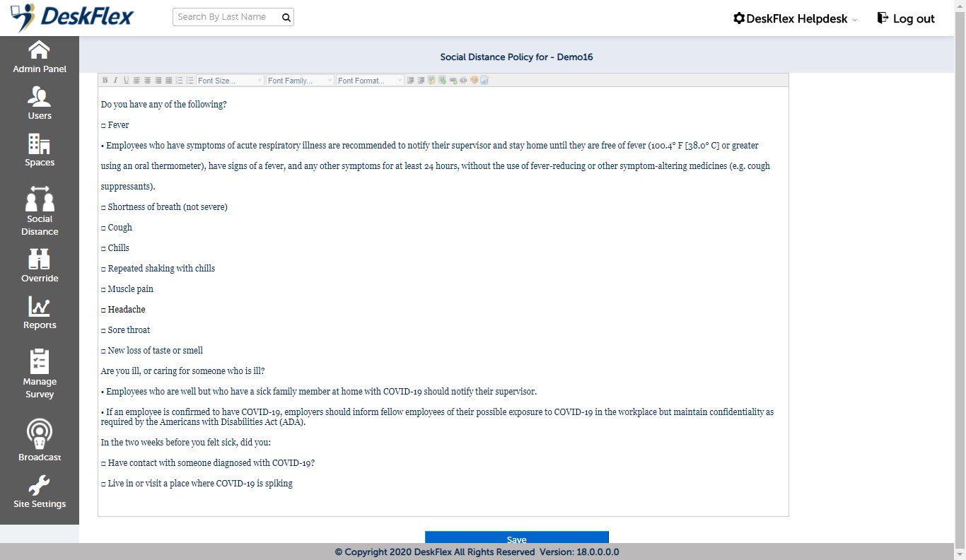Expand the DeskFlex Helpdesk menu

pyautogui.click(x=796, y=19)
